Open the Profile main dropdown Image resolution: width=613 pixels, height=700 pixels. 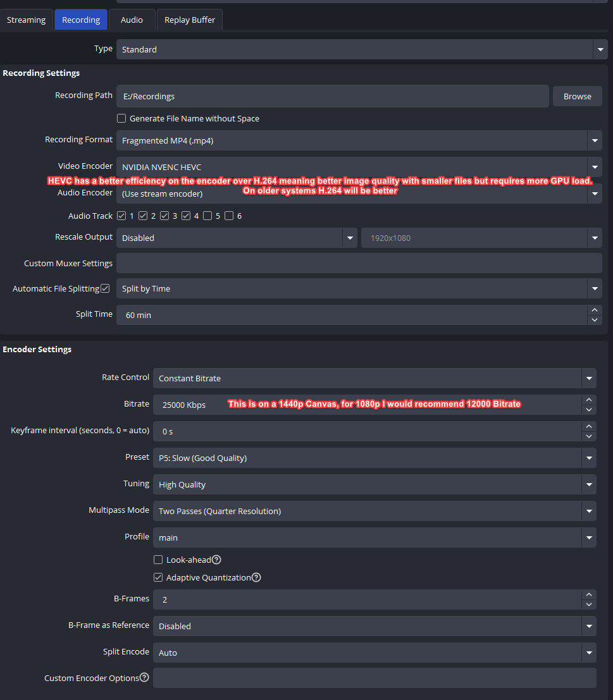pyautogui.click(x=375, y=537)
